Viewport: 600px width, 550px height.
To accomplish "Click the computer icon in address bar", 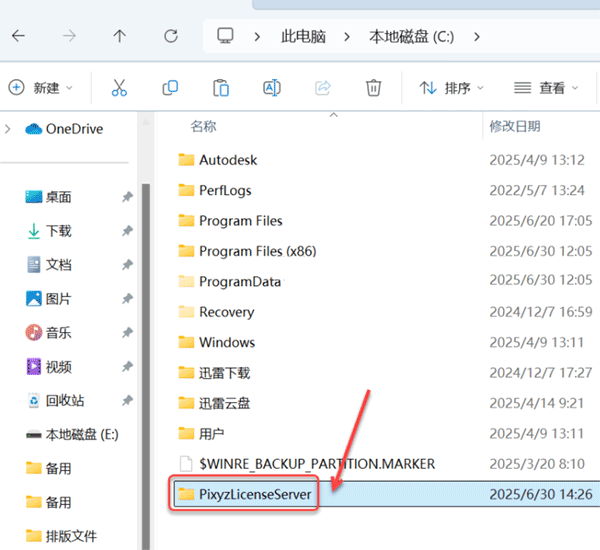I will click(x=225, y=36).
